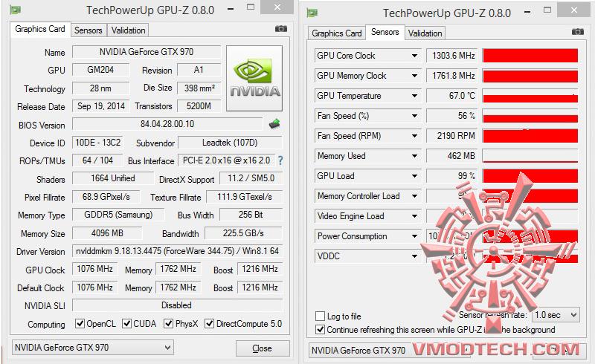The image size is (595, 364).
Task: Minimize the left GPU-Z window
Action: pyautogui.click(x=231, y=8)
